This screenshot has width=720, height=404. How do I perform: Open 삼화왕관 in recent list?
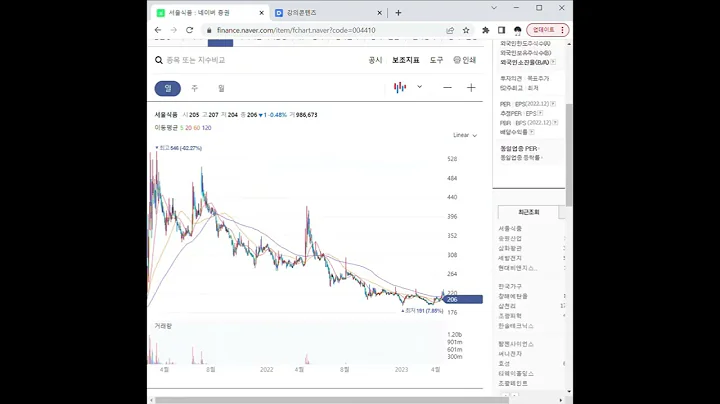pos(510,248)
